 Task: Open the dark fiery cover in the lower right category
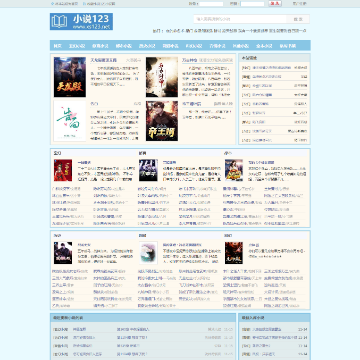[234, 253]
